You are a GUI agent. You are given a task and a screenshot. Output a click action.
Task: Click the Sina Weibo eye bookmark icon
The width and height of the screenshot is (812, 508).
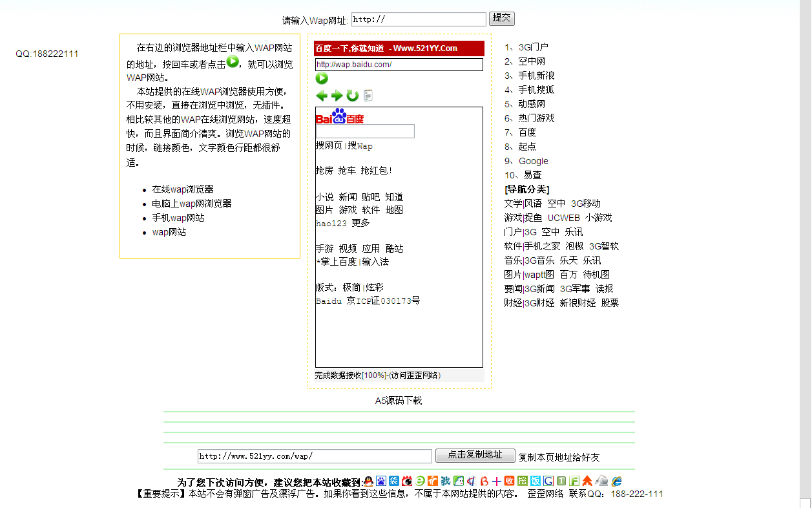point(407,482)
